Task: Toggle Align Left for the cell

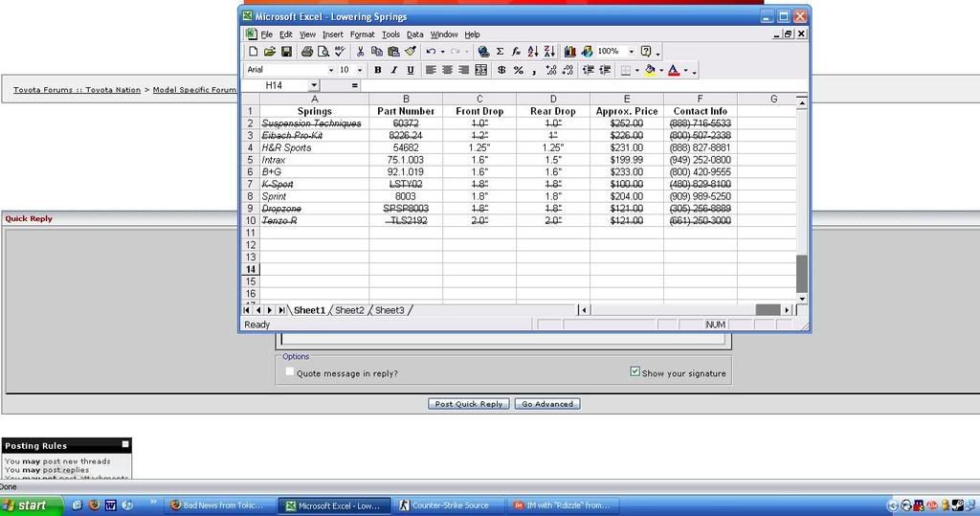Action: [431, 70]
